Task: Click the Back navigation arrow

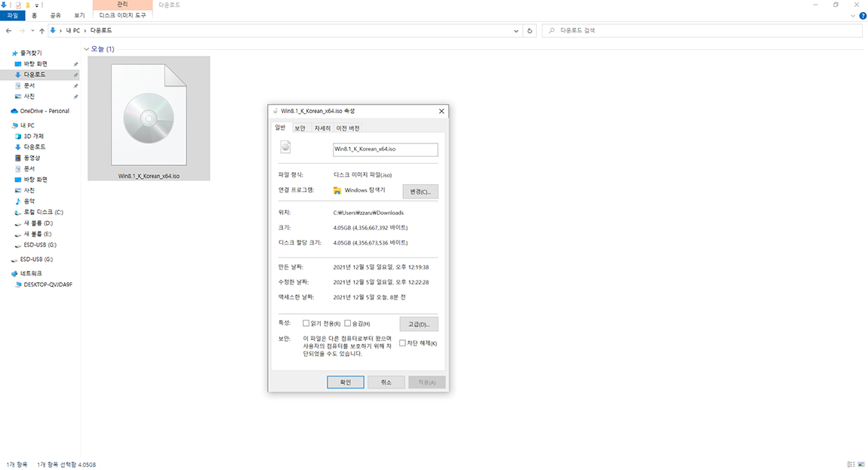Action: [x=8, y=30]
